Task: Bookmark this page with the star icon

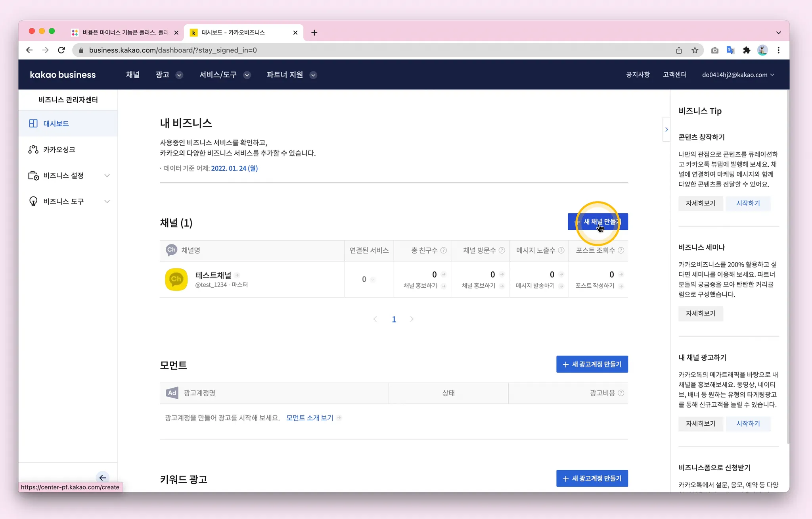Action: (x=695, y=50)
